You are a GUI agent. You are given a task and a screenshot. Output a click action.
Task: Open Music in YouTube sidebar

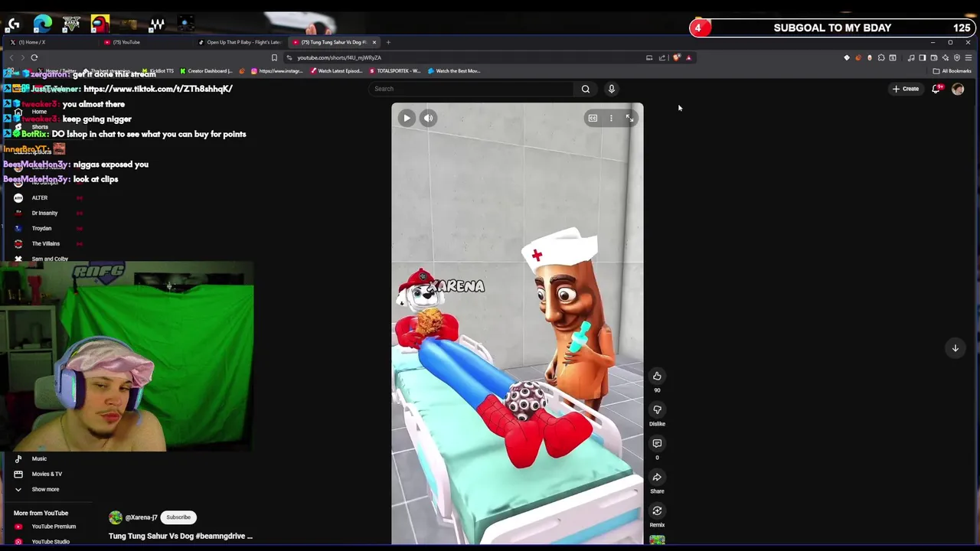[x=38, y=458]
